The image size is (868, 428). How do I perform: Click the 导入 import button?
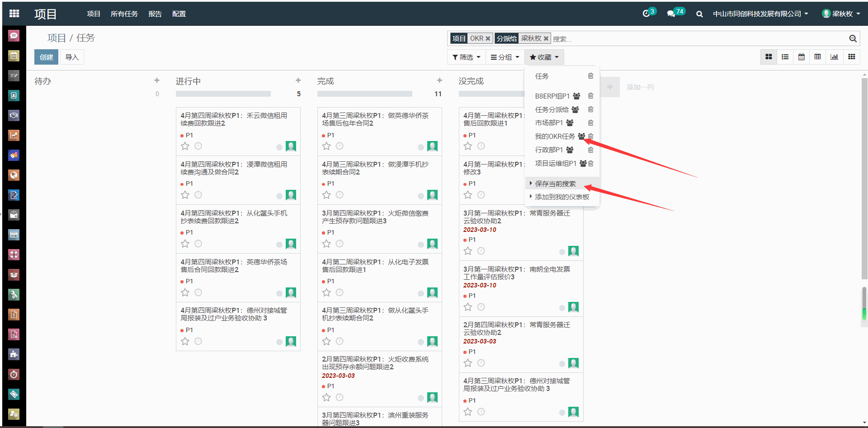point(72,57)
